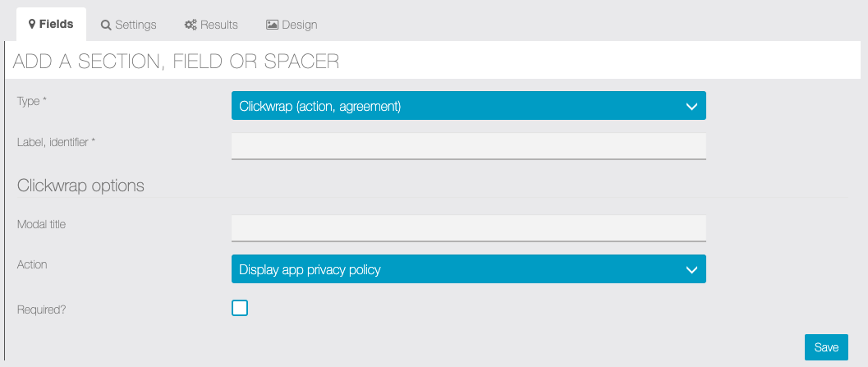The image size is (868, 367).
Task: Switch to the Settings tab
Action: click(129, 25)
